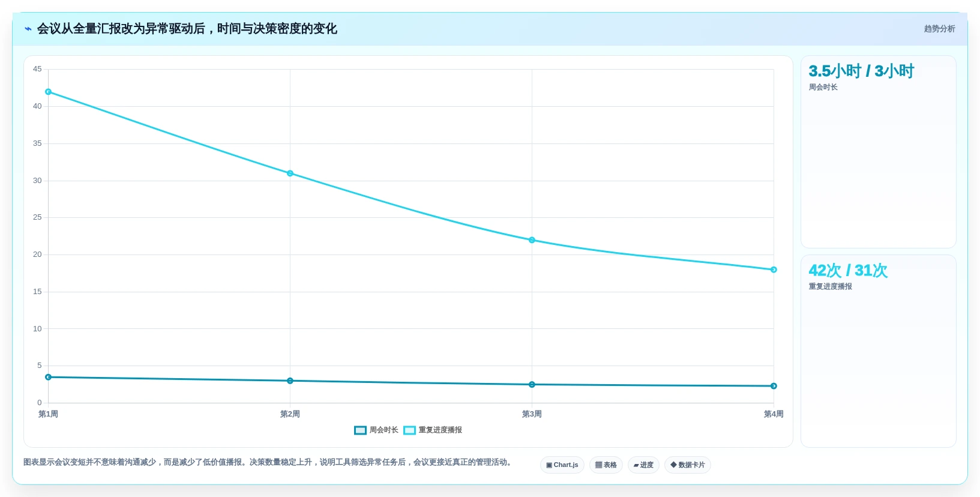Viewport: 980px width, 497px height.
Task: Click the 重复进度播报 data point at 第3周
Action: pos(532,240)
